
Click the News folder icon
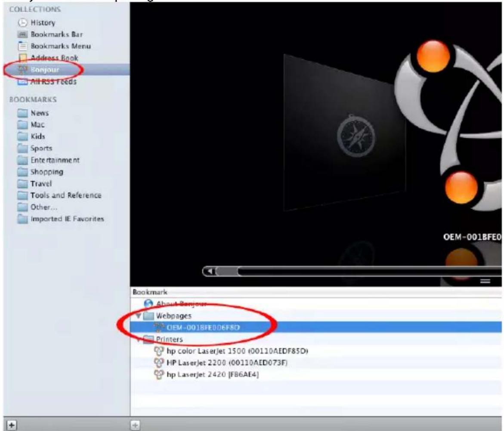[x=22, y=113]
